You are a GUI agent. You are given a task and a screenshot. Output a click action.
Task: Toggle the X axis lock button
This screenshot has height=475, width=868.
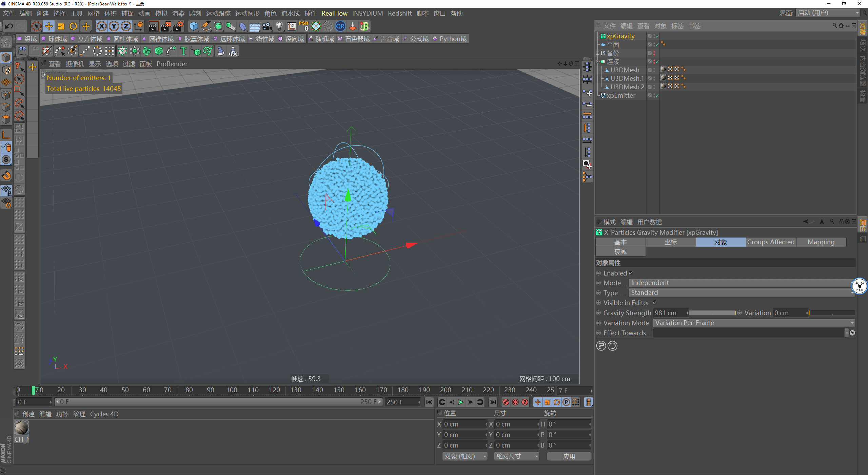pyautogui.click(x=101, y=26)
